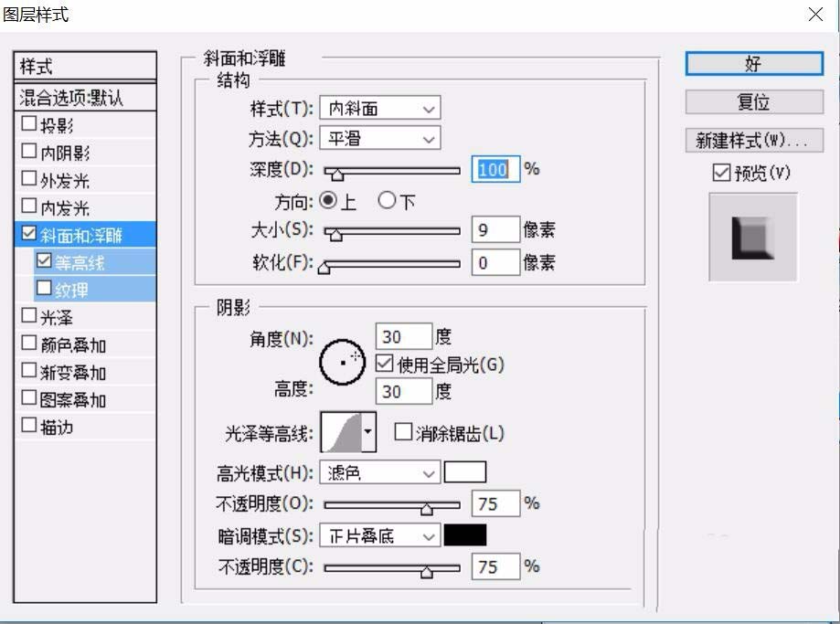Click the angle dial in 阴影 section

tap(343, 363)
